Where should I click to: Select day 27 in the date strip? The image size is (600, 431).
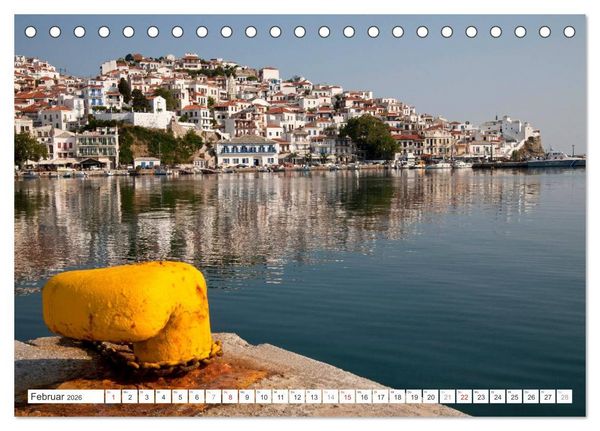click(548, 397)
